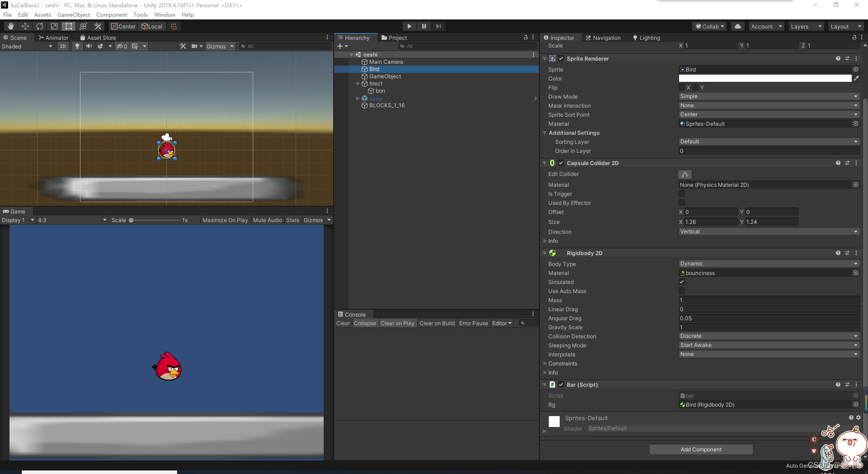Click the Game view Scale slider
Screen dimensions: 868x474
[154, 220]
